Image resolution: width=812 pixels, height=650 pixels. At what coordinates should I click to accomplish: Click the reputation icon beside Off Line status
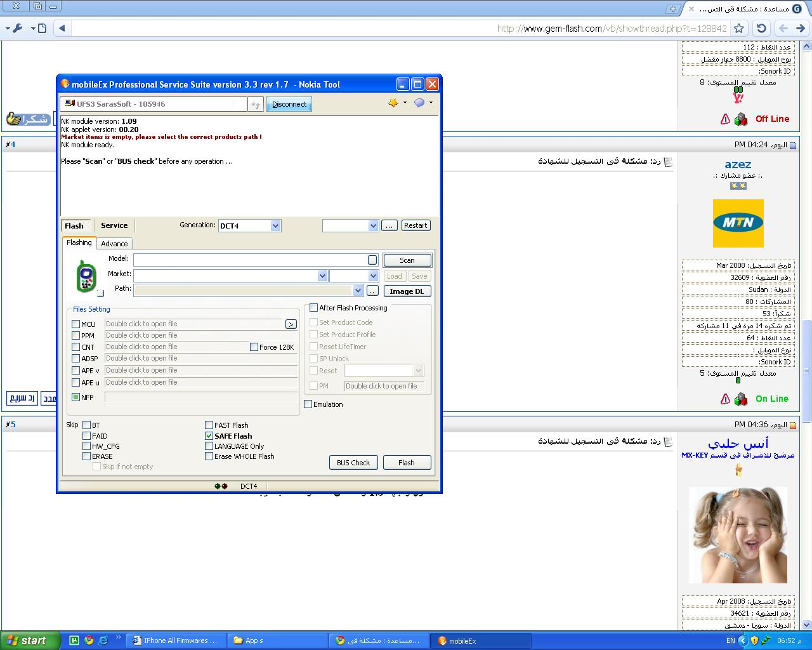(741, 119)
